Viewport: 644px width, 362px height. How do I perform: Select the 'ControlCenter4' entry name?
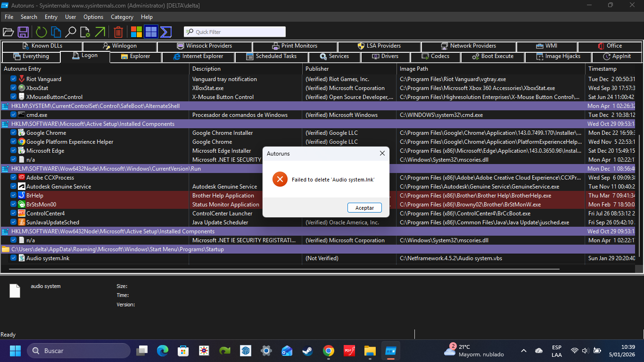coord(46,214)
